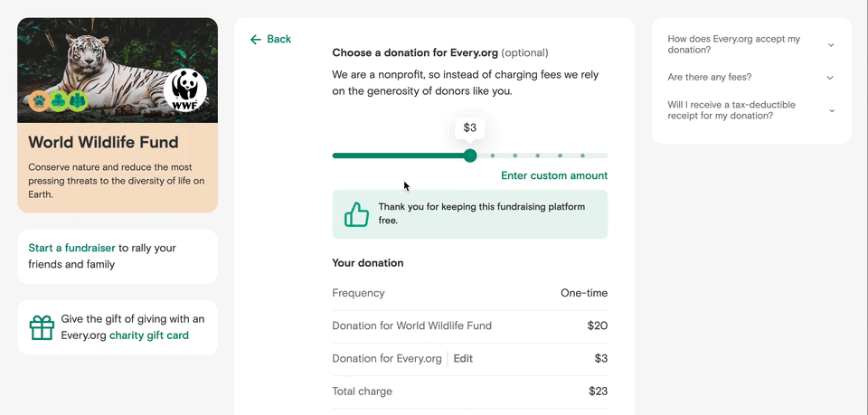Click the "World Wildlife Fund" heading
This screenshot has width=868, height=415.
(103, 142)
